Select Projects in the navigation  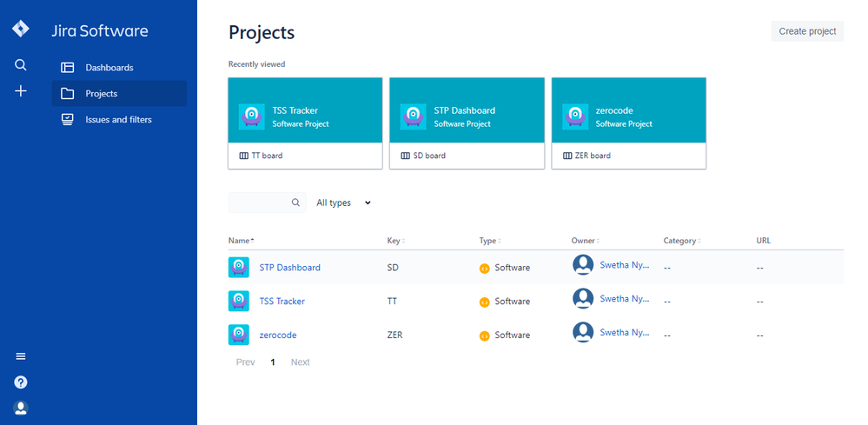pos(119,94)
